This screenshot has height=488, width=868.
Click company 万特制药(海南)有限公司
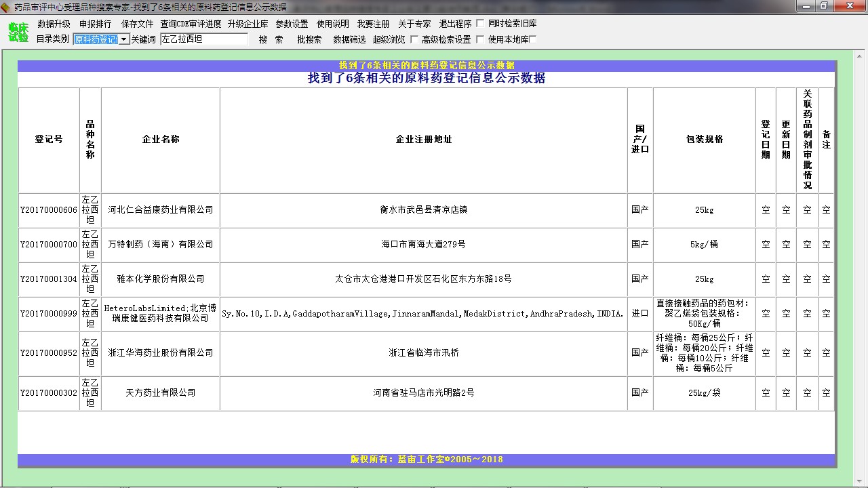161,245
